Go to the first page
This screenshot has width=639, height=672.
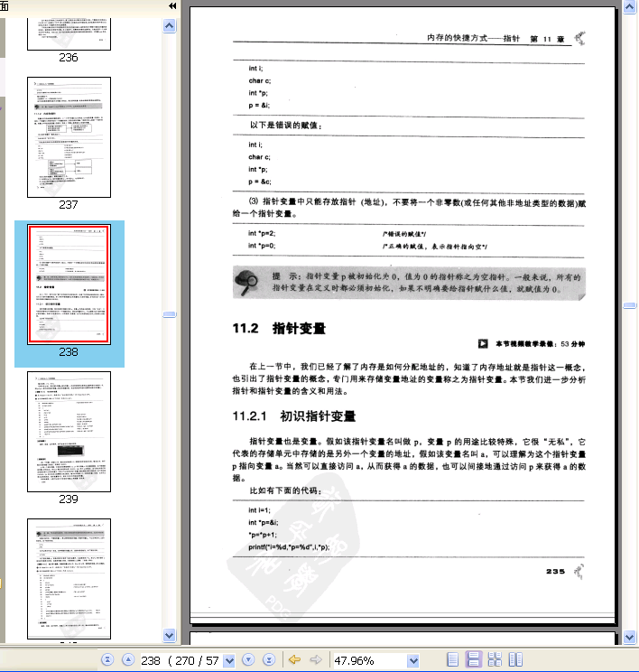[107, 659]
